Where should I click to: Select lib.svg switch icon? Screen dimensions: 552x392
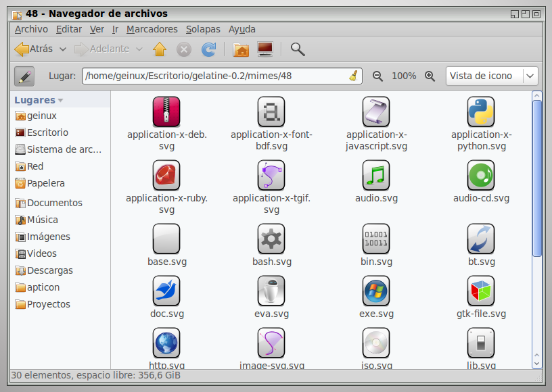coord(481,343)
